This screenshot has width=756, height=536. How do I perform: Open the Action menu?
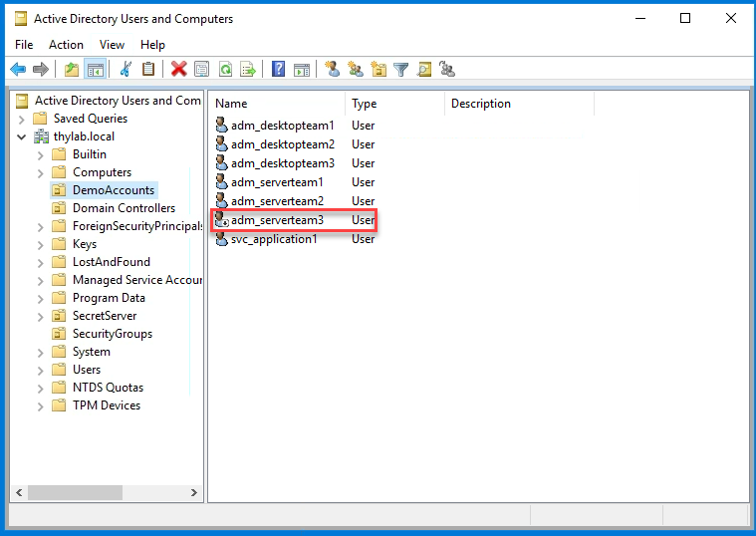tap(66, 45)
